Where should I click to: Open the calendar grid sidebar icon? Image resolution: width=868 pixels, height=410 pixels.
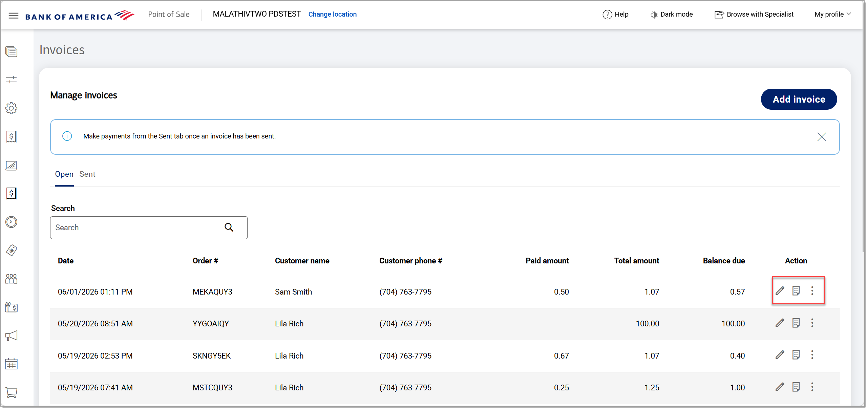coord(12,364)
